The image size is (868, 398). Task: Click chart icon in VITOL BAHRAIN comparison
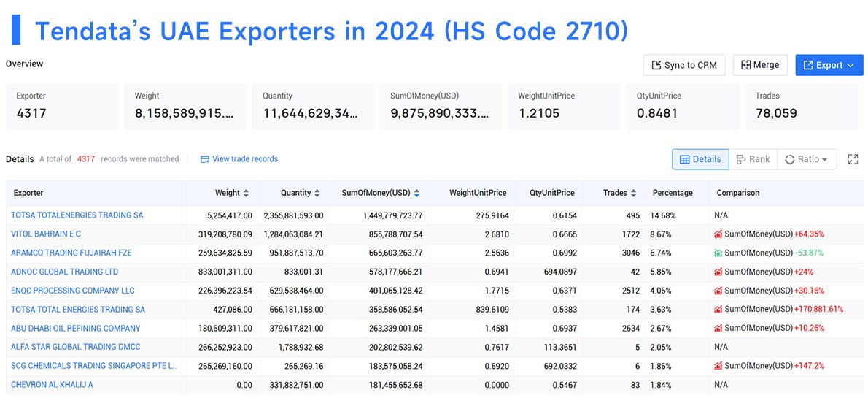[x=718, y=234]
